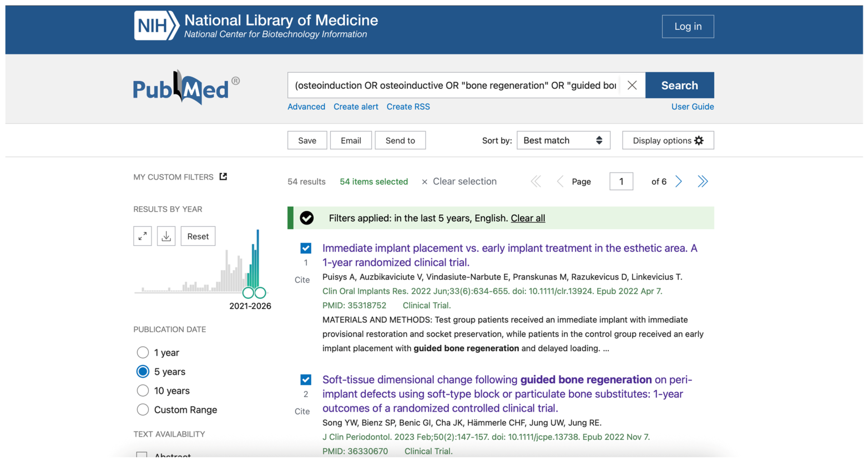The image size is (868, 462).
Task: Choose the 10 years date filter
Action: (143, 390)
